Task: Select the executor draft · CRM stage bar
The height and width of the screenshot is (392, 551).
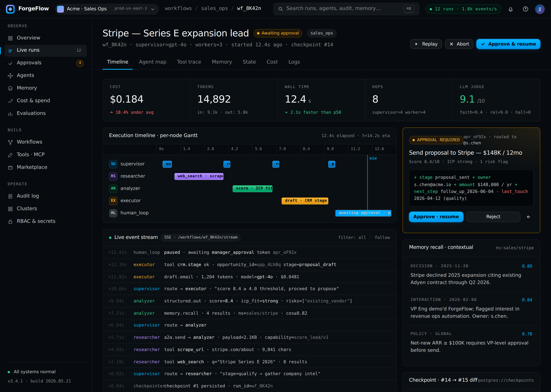Action: (x=305, y=201)
